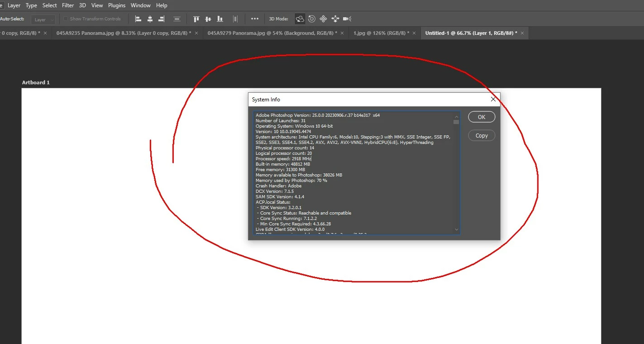Click the Artboard 1 label
The width and height of the screenshot is (644, 344).
(x=36, y=82)
